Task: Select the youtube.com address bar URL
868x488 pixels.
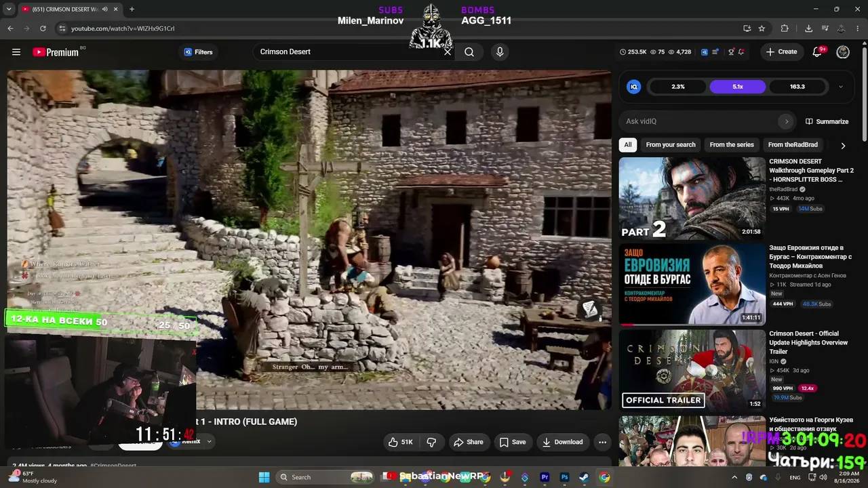Action: pyautogui.click(x=123, y=28)
